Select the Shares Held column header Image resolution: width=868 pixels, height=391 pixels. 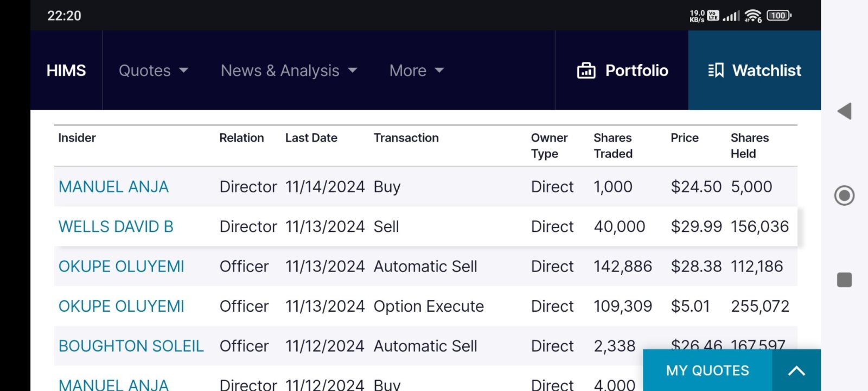click(x=750, y=146)
